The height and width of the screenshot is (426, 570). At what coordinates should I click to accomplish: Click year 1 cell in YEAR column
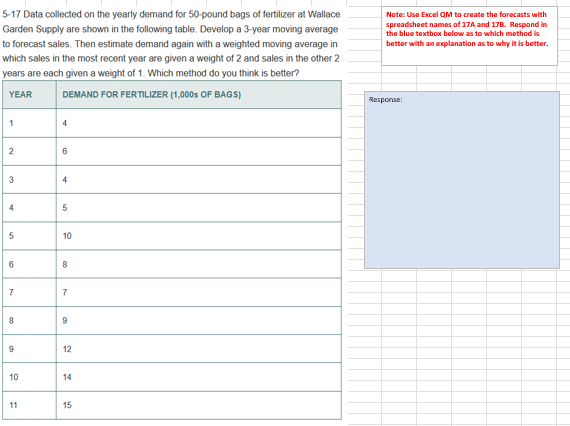(x=29, y=123)
